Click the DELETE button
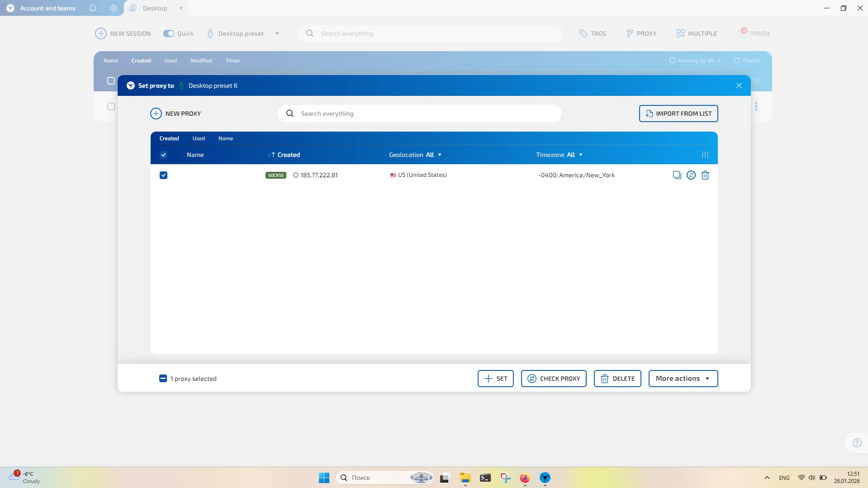 pyautogui.click(x=617, y=379)
